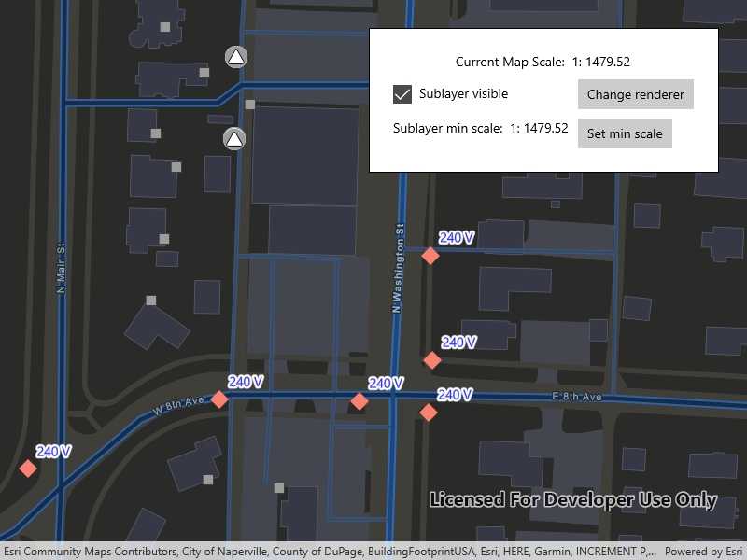
Task: Click the gray square marker at the bottom center
Action: (279, 488)
